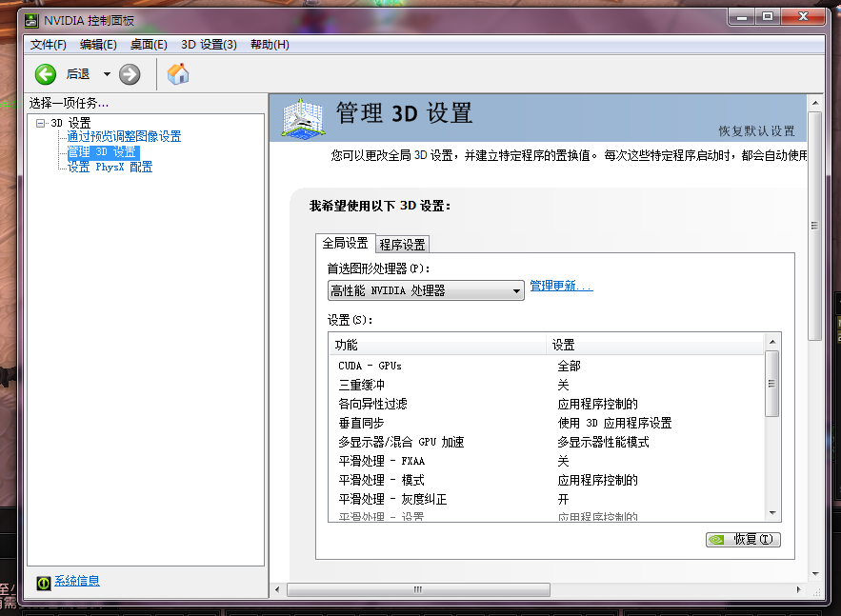Screen dimensions: 841x616
Task: Click settings list scrollbar up arrow
Action: pyautogui.click(x=772, y=342)
